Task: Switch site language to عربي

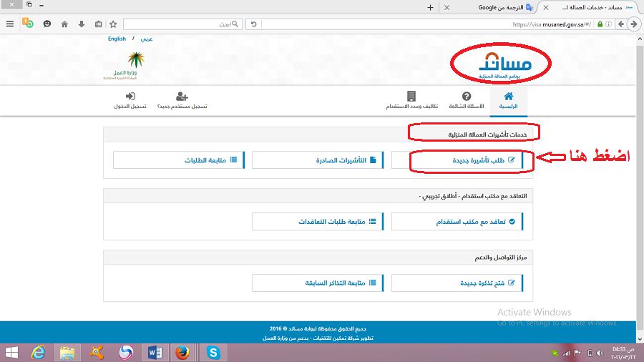Action: pos(146,39)
